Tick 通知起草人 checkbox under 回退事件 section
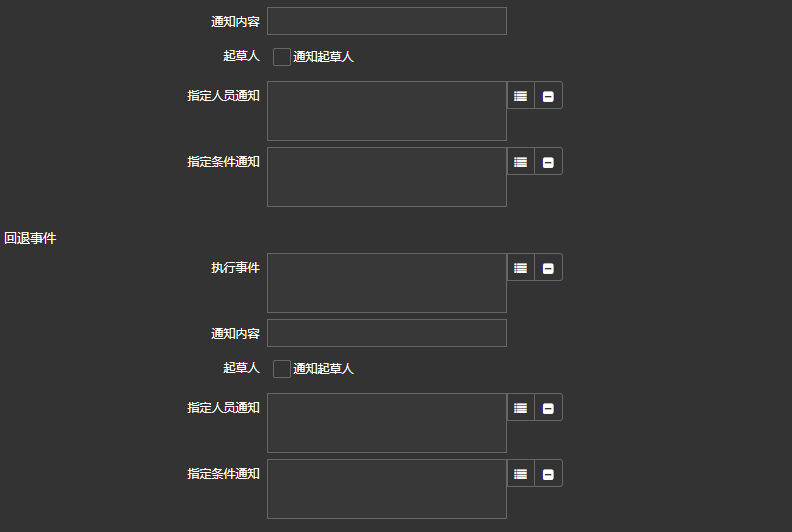The height and width of the screenshot is (532, 792). 282,369
